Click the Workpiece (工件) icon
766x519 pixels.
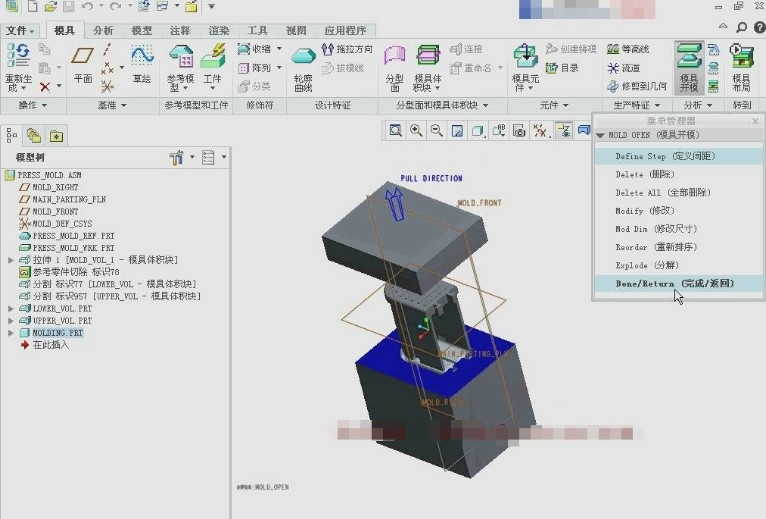(213, 55)
